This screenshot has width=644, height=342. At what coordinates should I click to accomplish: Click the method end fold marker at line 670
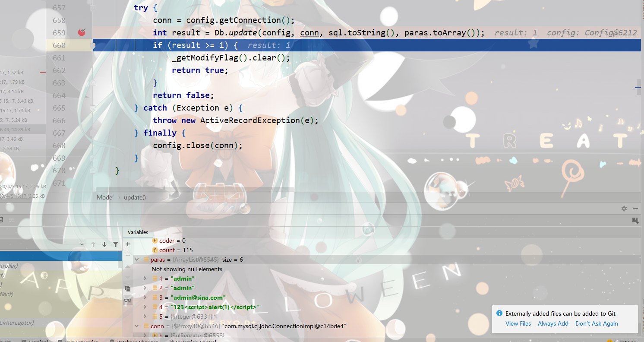tap(92, 171)
